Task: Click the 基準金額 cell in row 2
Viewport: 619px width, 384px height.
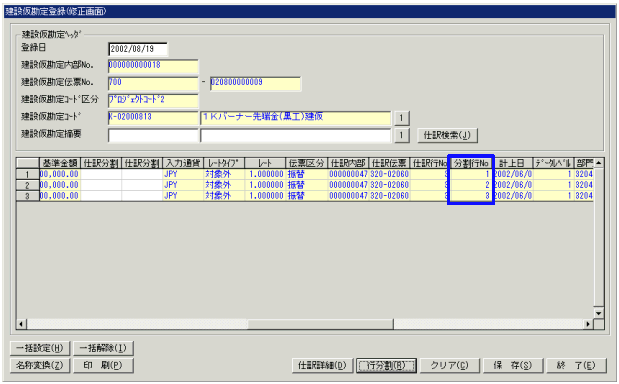Action: point(60,185)
